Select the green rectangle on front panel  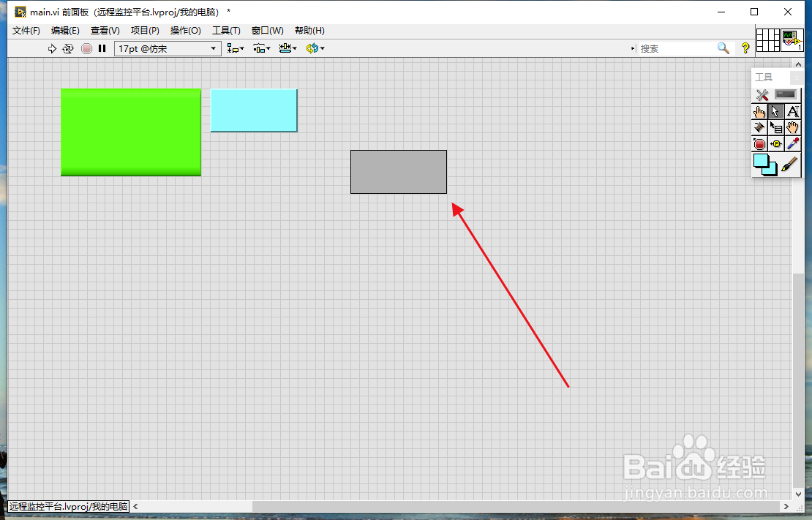pos(131,132)
